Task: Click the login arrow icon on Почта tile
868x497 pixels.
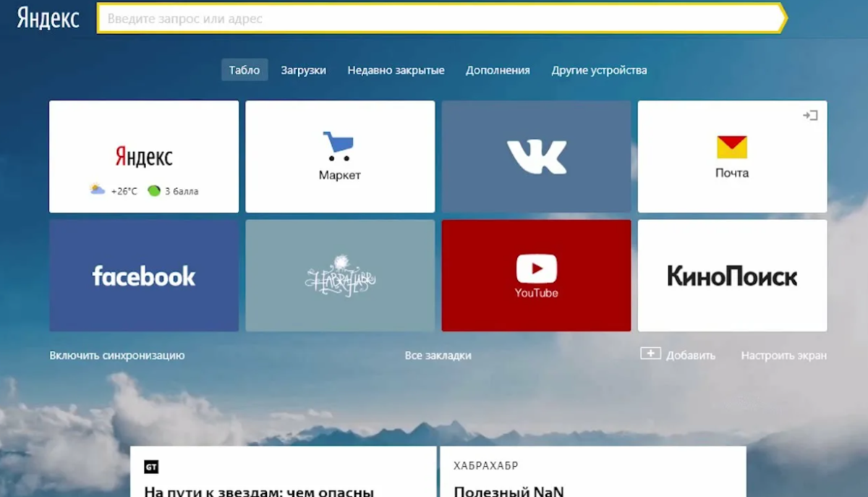Action: coord(810,115)
